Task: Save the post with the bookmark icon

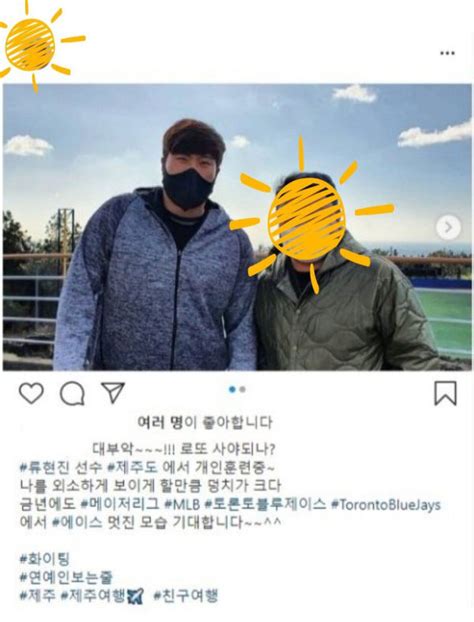Action: [x=445, y=393]
